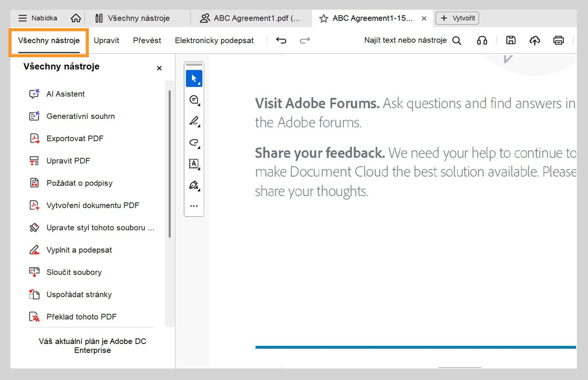Viewport: 588px width, 380px height.
Task: Open the Nabídka hamburger menu
Action: click(38, 18)
